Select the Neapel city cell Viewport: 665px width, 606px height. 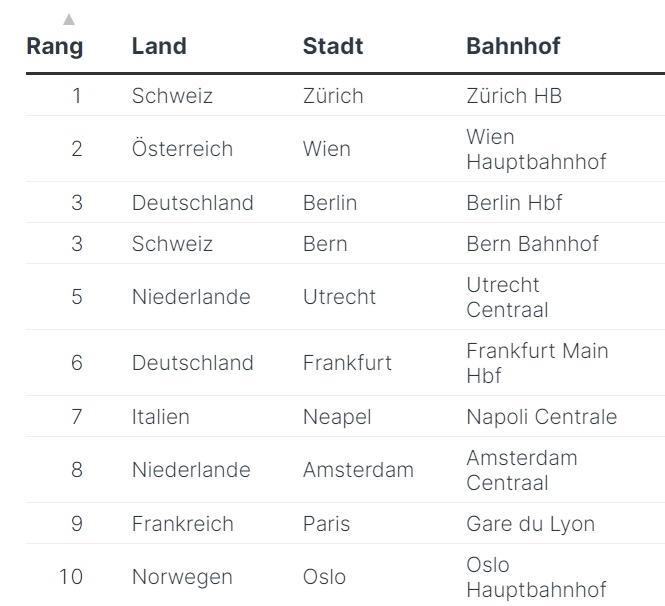click(x=337, y=417)
